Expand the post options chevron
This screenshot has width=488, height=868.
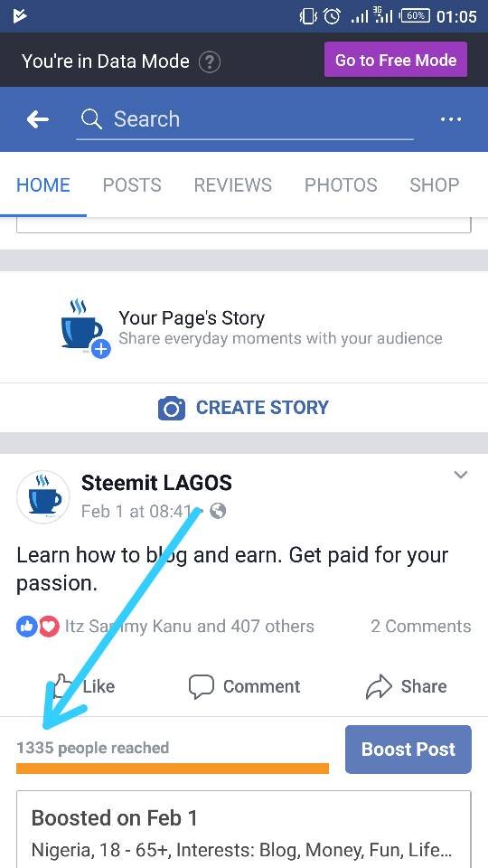pyautogui.click(x=460, y=475)
